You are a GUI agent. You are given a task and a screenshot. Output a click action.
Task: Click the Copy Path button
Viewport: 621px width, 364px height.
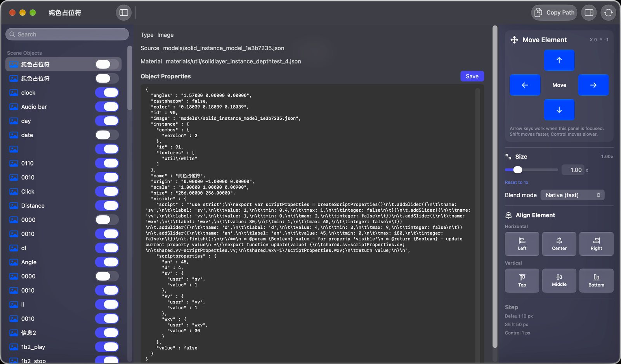[x=554, y=12]
